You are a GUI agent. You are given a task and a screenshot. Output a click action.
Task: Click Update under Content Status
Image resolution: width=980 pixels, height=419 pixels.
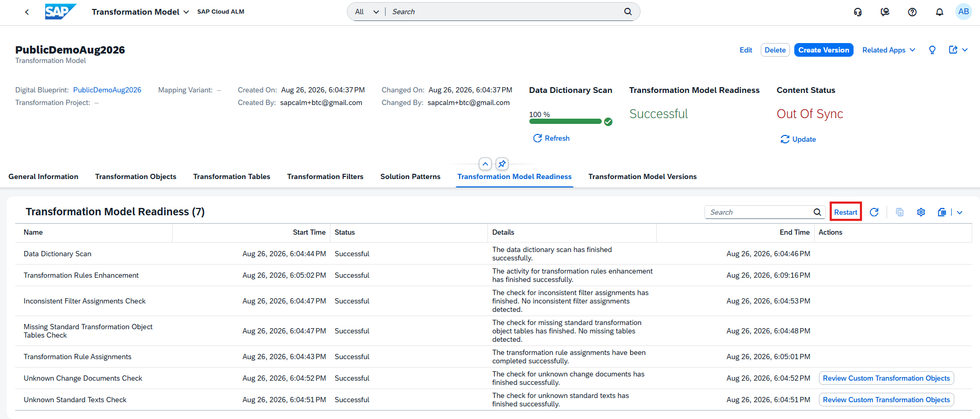[x=798, y=139]
